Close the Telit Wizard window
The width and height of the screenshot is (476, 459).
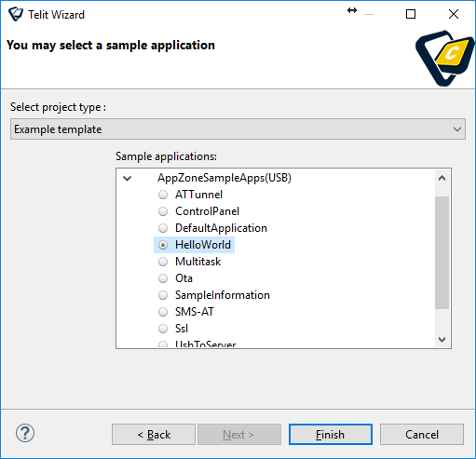(454, 14)
